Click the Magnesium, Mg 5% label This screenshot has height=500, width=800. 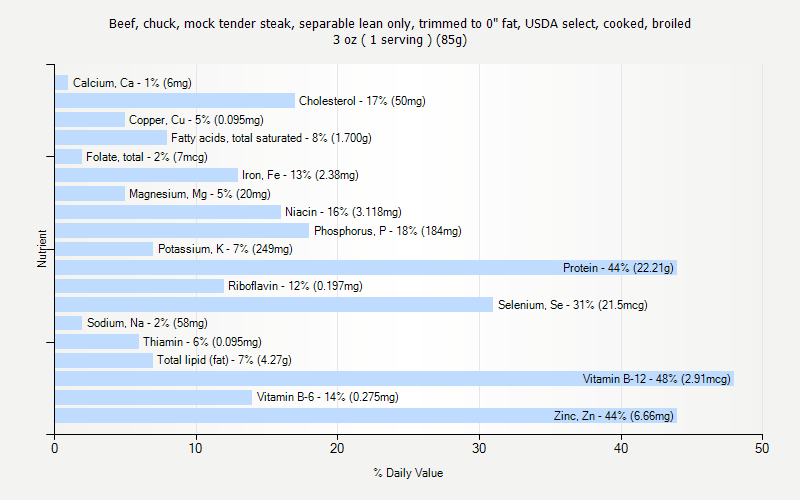coord(200,194)
